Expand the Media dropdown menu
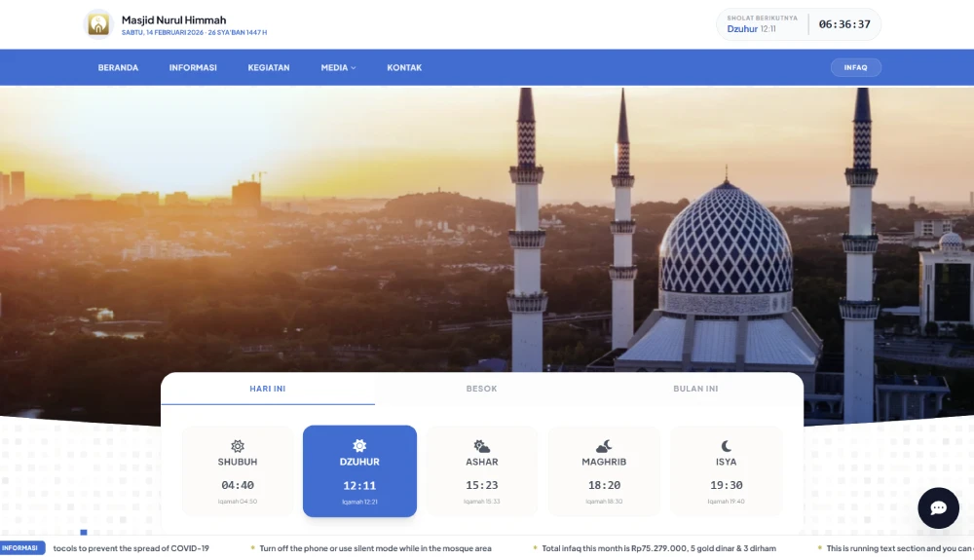The height and width of the screenshot is (560, 974). pyautogui.click(x=338, y=68)
